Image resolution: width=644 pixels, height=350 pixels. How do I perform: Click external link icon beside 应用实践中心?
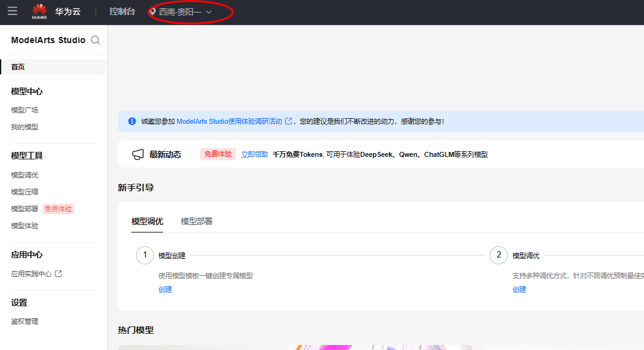tap(58, 274)
